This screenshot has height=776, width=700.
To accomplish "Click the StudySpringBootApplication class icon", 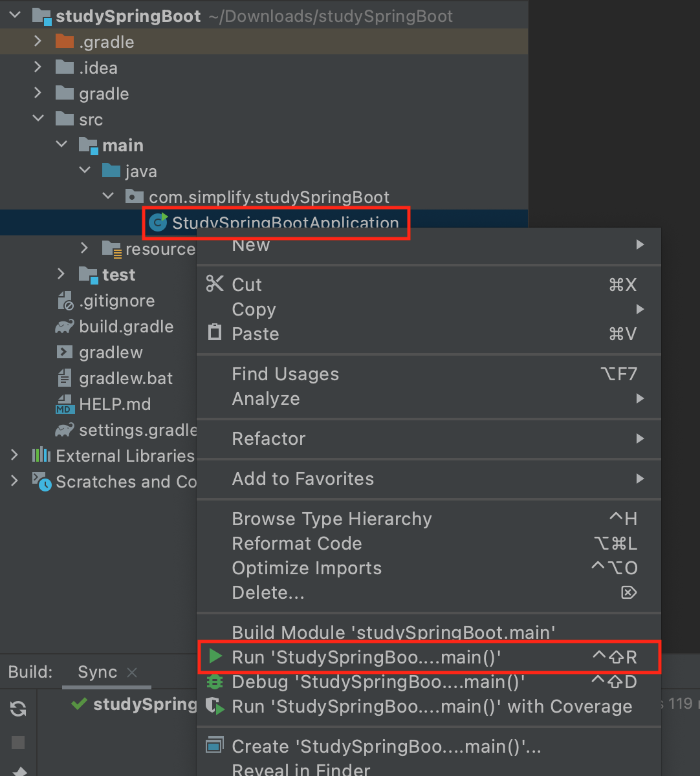I will [x=158, y=222].
